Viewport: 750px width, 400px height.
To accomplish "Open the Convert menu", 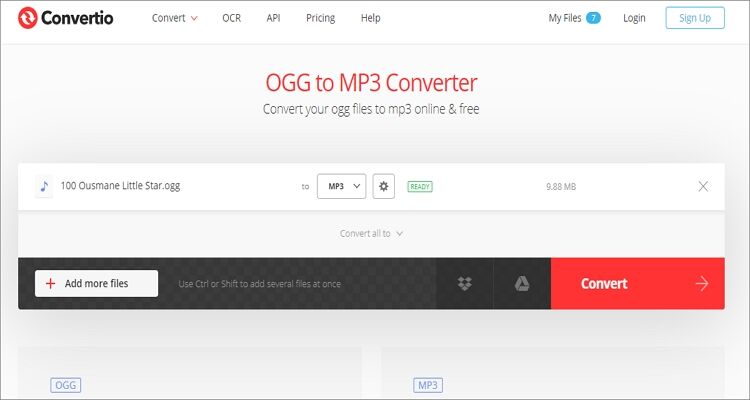I will click(175, 18).
